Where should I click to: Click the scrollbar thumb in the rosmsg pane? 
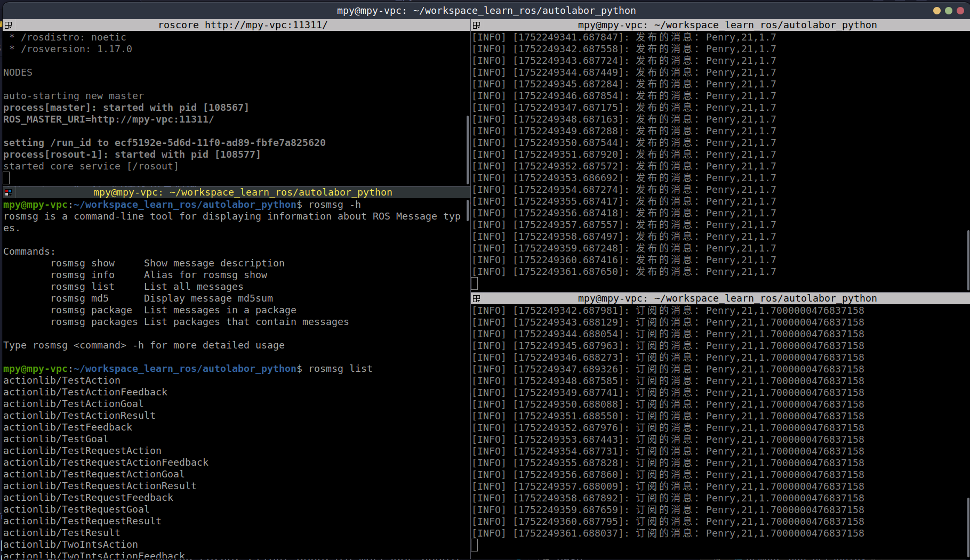click(468, 210)
